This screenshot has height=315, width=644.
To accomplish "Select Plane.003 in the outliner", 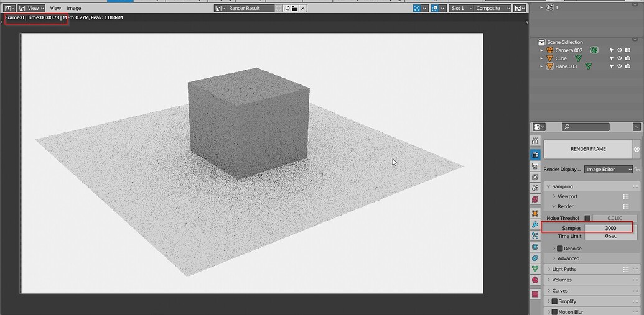I will (x=566, y=66).
